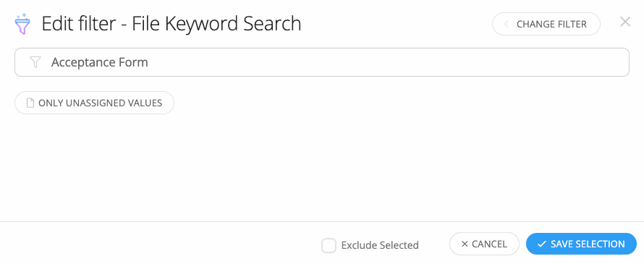Click the Exclude Selected label text
The image size is (644, 264).
point(380,245)
